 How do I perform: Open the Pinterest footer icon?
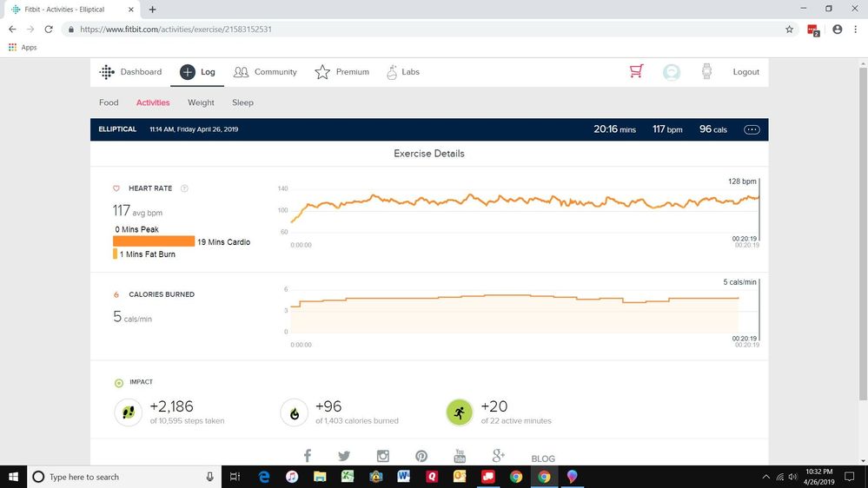click(x=421, y=456)
